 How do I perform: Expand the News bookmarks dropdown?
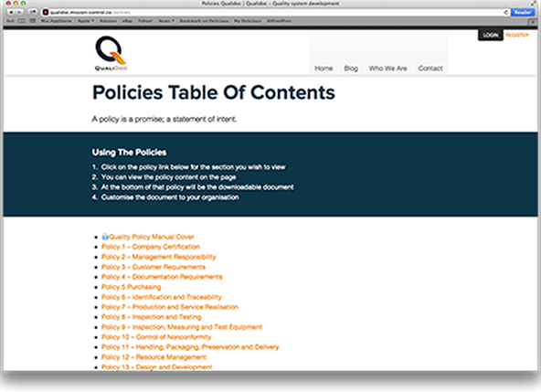pos(166,21)
